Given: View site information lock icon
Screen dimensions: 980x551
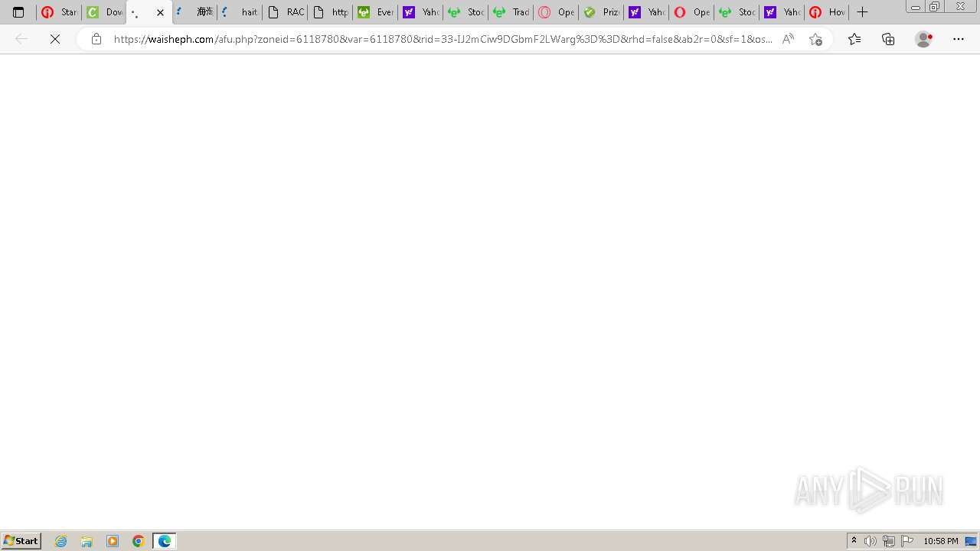Looking at the screenshot, I should [96, 39].
